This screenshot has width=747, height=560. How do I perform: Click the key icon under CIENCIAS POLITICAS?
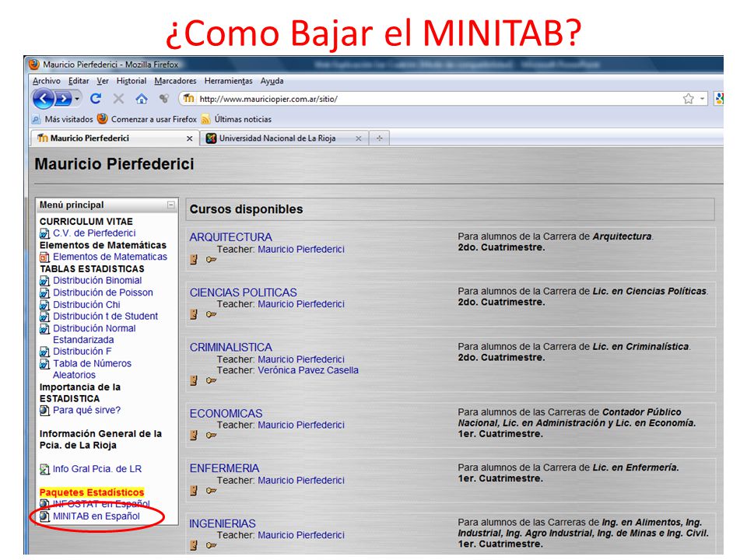click(211, 314)
